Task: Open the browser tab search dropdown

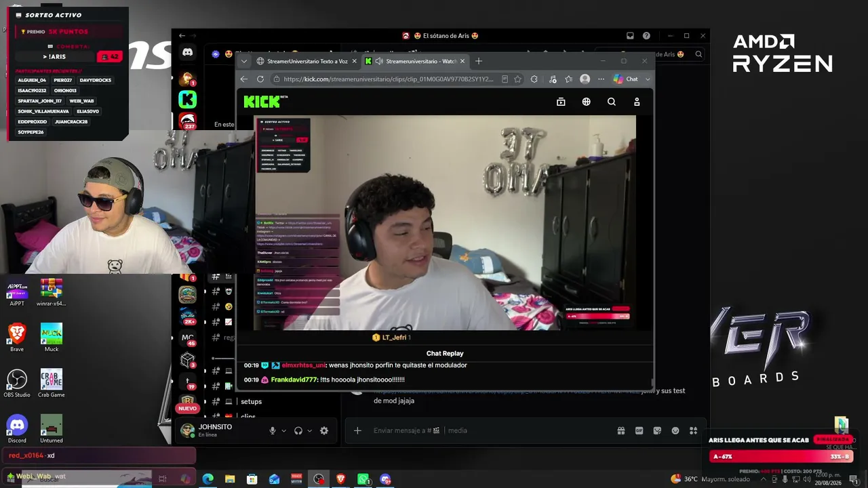Action: pos(245,61)
